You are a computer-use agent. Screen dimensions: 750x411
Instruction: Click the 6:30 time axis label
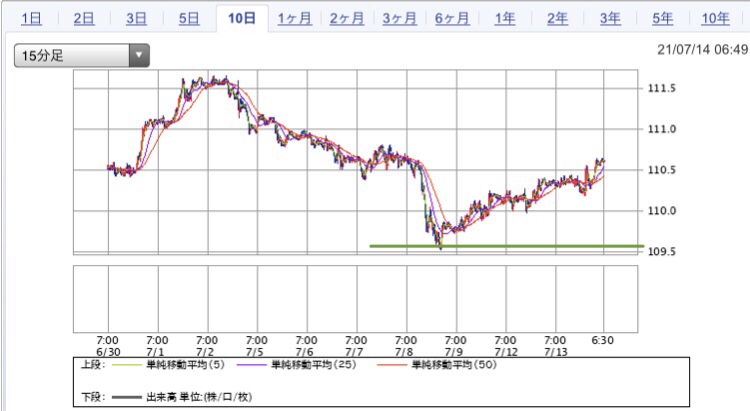602,340
